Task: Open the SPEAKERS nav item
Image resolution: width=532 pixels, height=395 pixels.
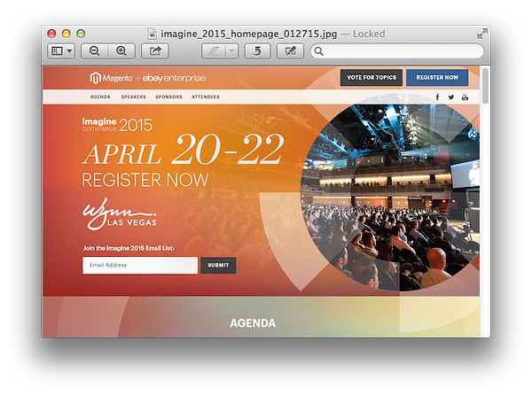Action: click(133, 97)
